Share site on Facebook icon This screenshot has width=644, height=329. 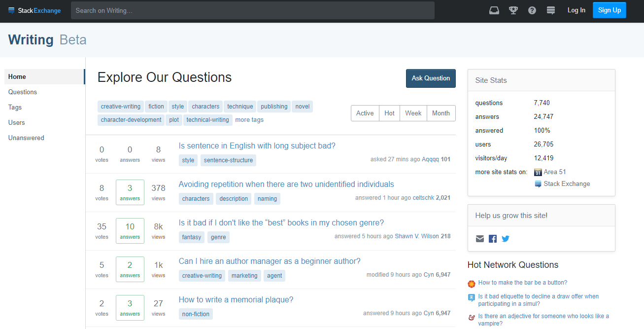coord(493,239)
